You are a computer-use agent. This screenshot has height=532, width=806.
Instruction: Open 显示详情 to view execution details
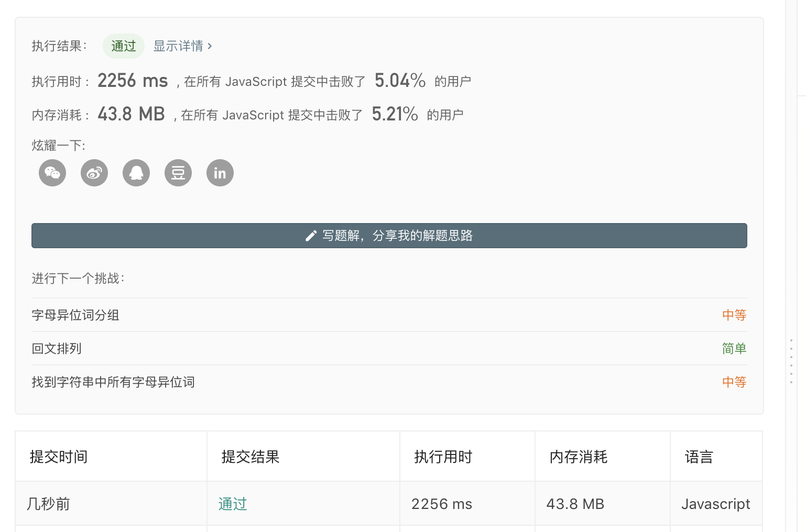[x=178, y=46]
